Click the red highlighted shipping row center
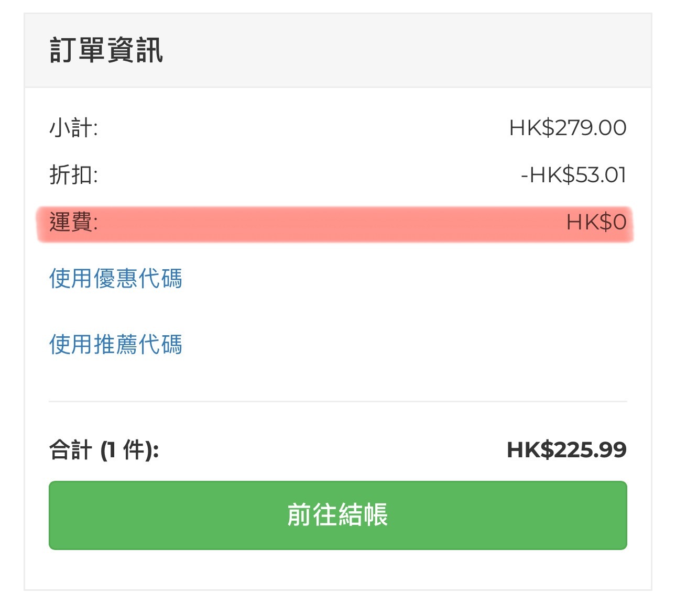 335,224
